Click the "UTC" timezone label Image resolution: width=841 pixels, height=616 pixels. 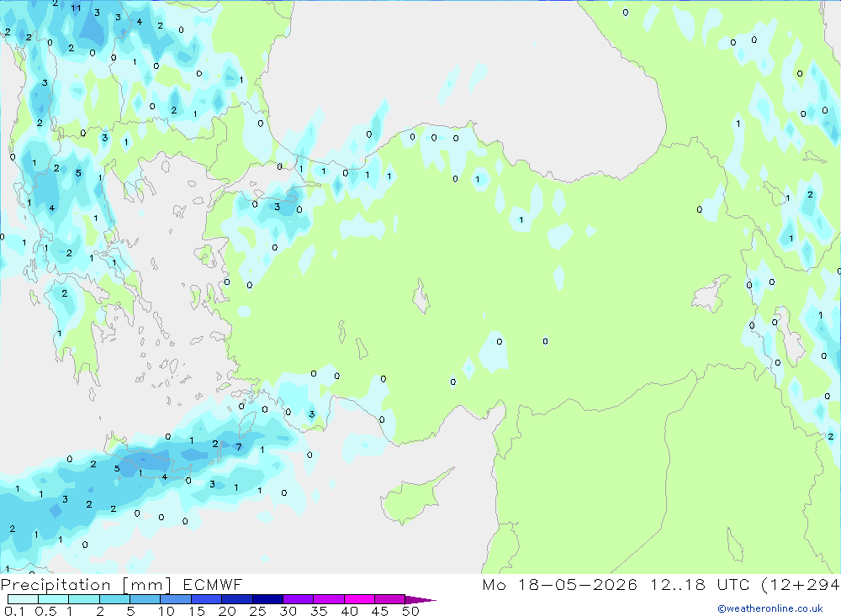click(x=733, y=584)
